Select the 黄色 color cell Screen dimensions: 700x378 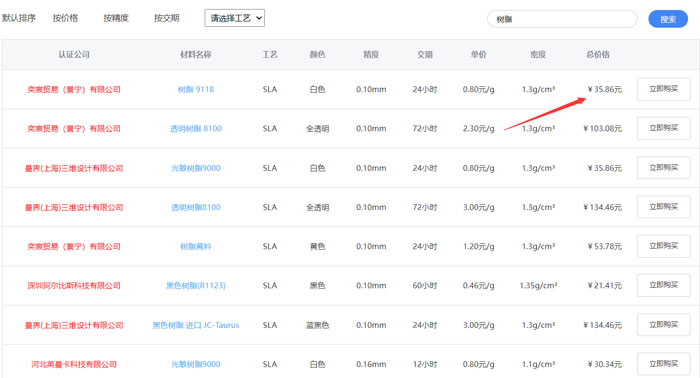coord(317,246)
